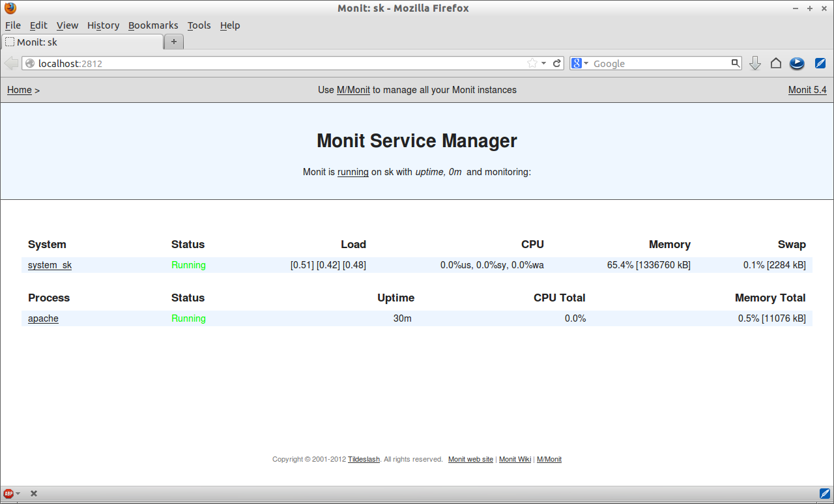Click the Monit 5.4 version link
Screen dimensions: 834x504
tap(807, 90)
